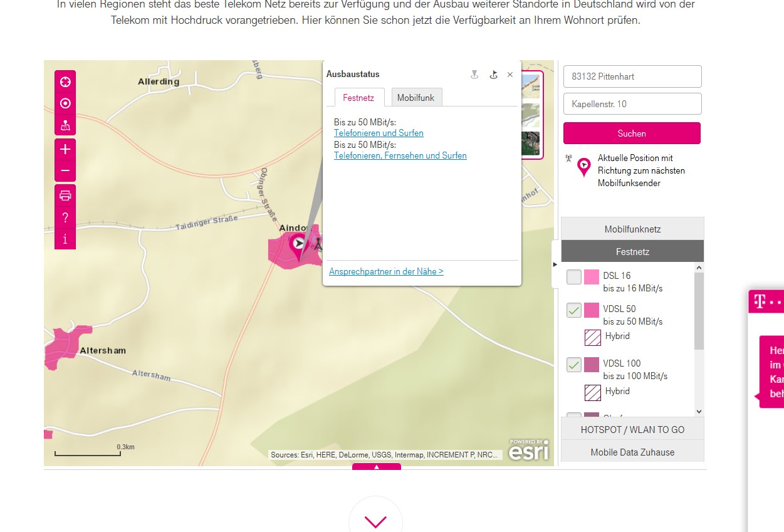Uncheck the VDSL 100 layer checkbox
The image size is (784, 532).
574,365
